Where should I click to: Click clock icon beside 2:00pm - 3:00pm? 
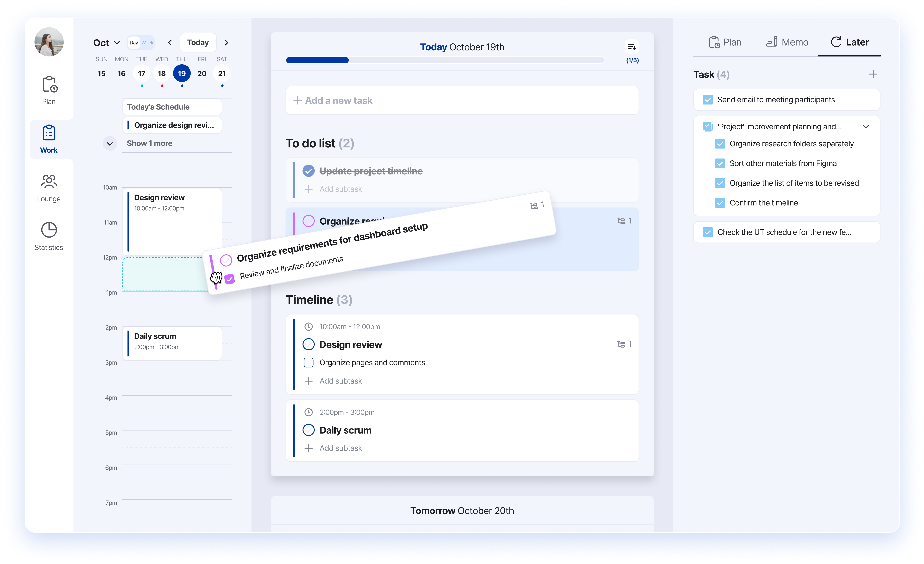309,412
